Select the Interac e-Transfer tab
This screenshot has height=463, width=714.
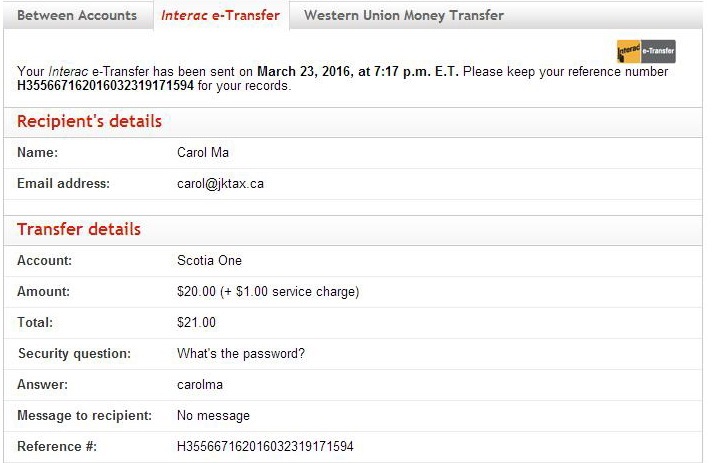pyautogui.click(x=220, y=16)
